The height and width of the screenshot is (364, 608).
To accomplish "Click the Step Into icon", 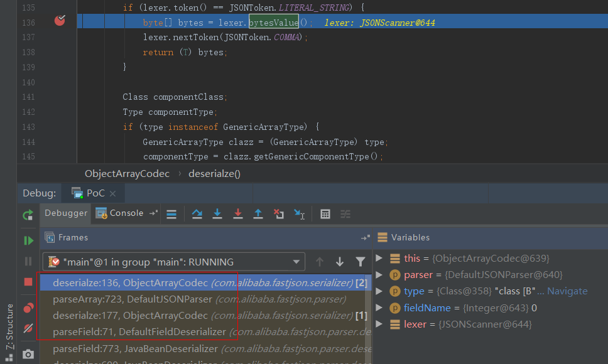I will click(x=217, y=214).
